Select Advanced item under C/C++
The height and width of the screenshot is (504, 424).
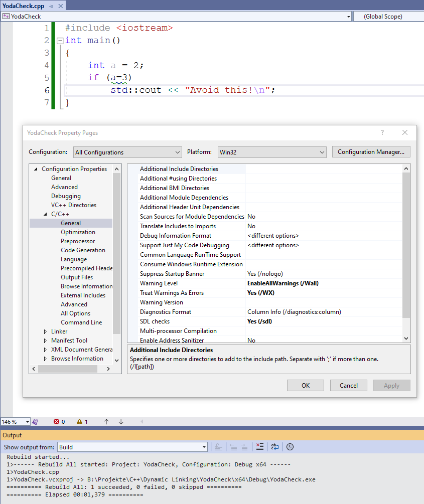(74, 304)
